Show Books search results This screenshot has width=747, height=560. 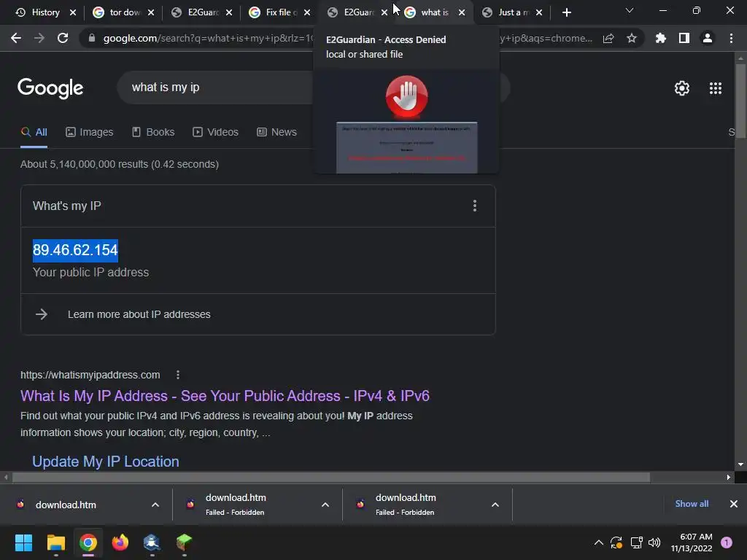[x=153, y=132]
